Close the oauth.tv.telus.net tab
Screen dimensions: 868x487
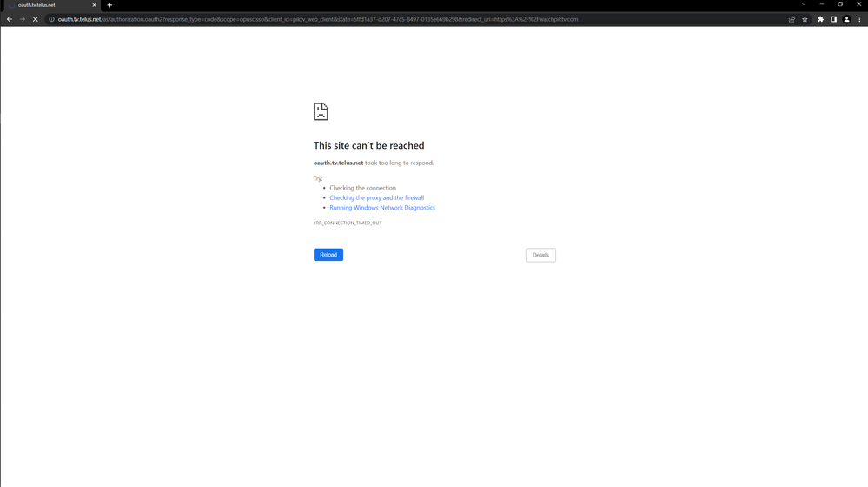[95, 5]
